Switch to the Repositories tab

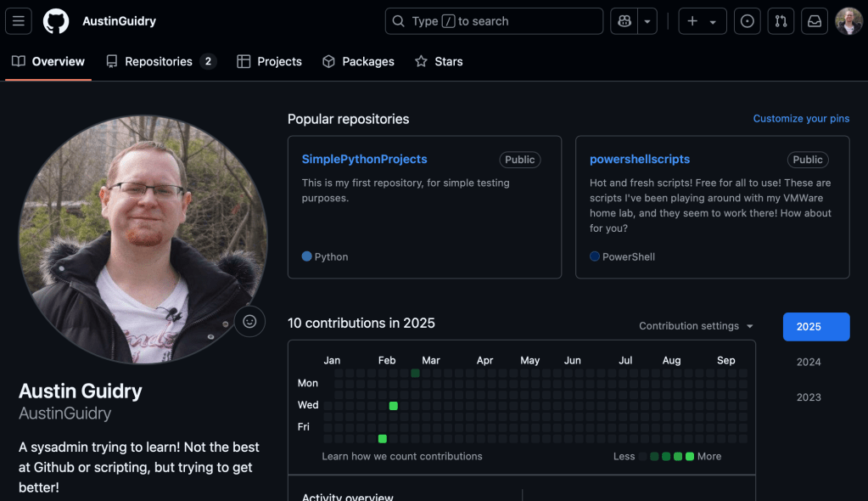(160, 61)
